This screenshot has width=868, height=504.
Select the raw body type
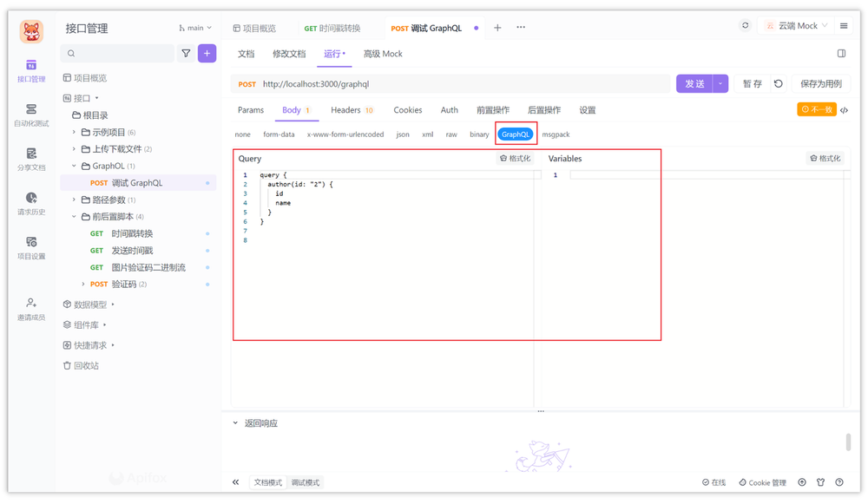[451, 134]
